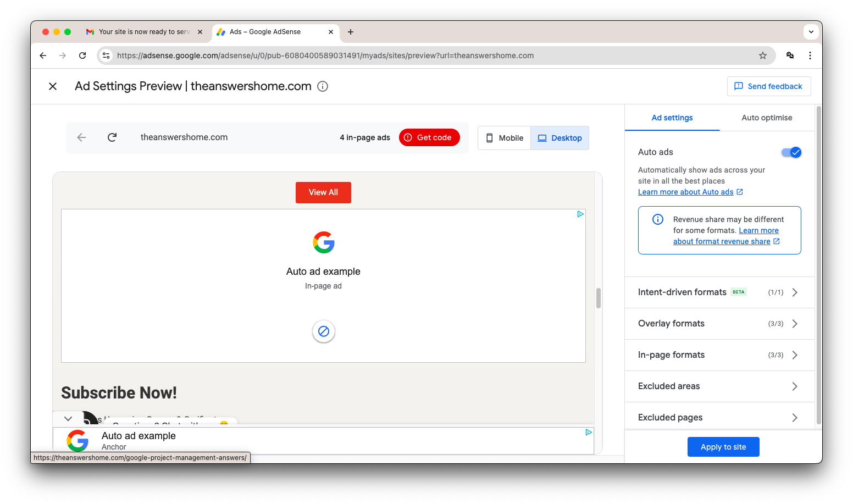
Task: Click the preview URL theanswershome.com field
Action: pyautogui.click(x=184, y=137)
